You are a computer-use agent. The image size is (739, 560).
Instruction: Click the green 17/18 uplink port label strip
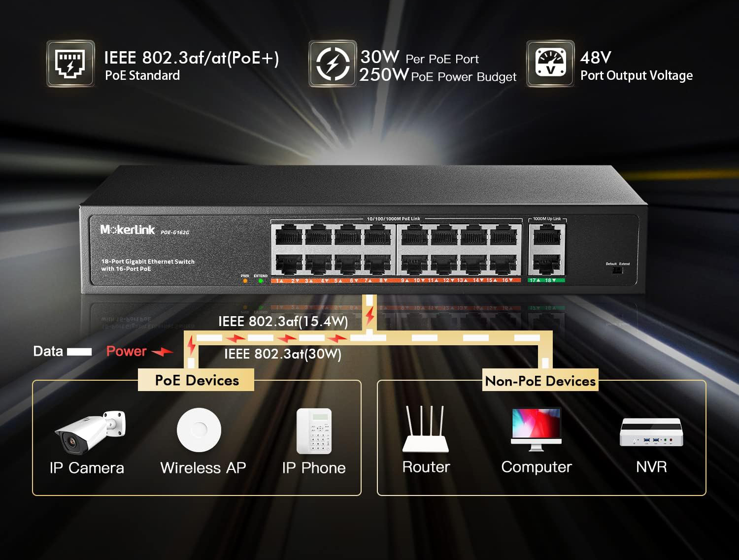click(546, 280)
